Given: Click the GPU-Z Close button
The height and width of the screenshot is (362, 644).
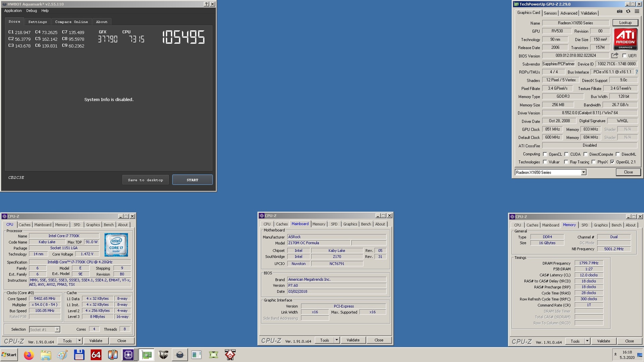Looking at the screenshot, I should tap(628, 172).
